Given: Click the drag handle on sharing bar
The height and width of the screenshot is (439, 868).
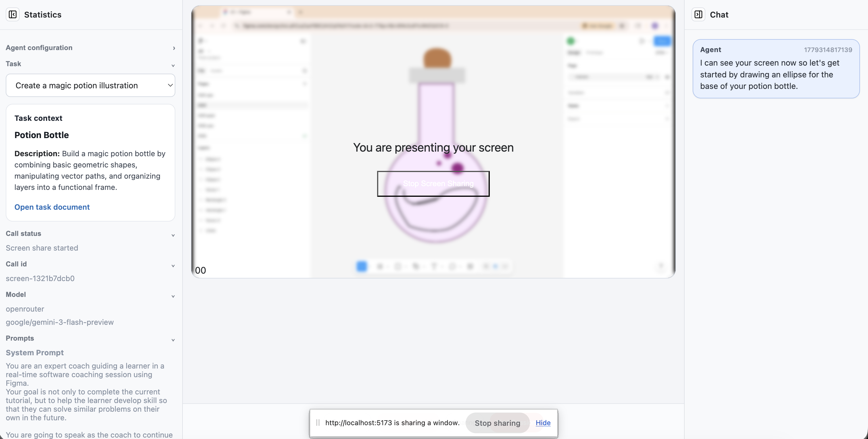Looking at the screenshot, I should click(318, 423).
